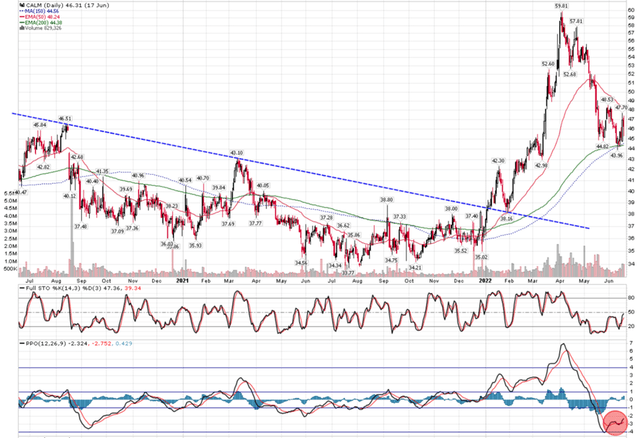Click the 2022 year label on time axis

(x=485, y=281)
